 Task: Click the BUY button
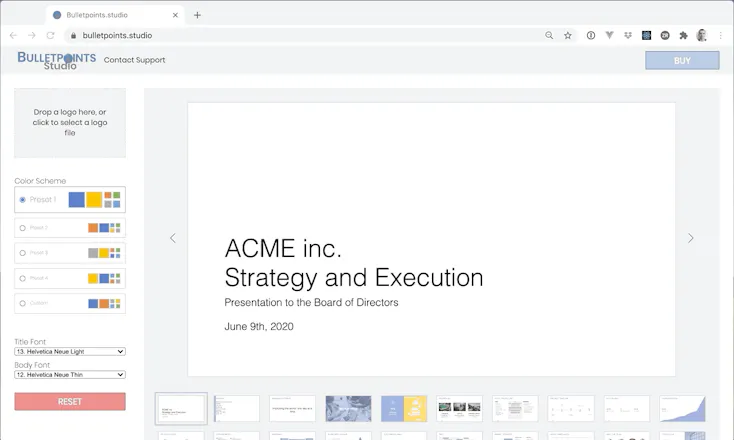(682, 60)
